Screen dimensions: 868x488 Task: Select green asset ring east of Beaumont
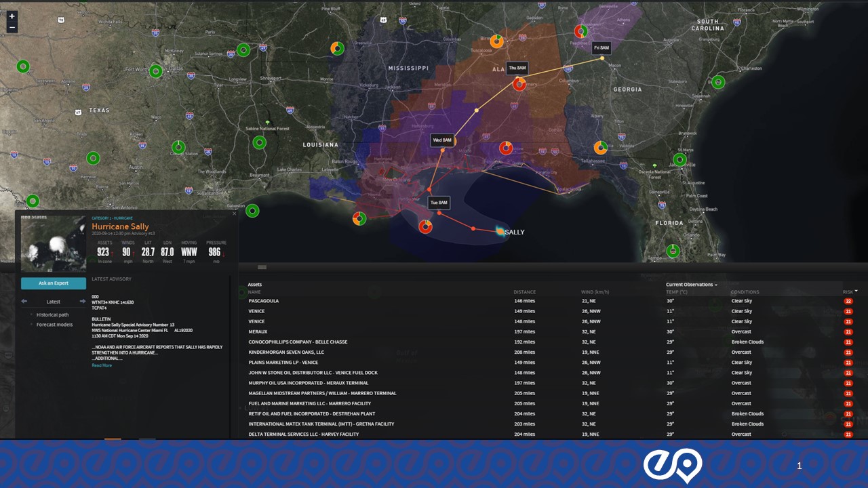point(259,142)
